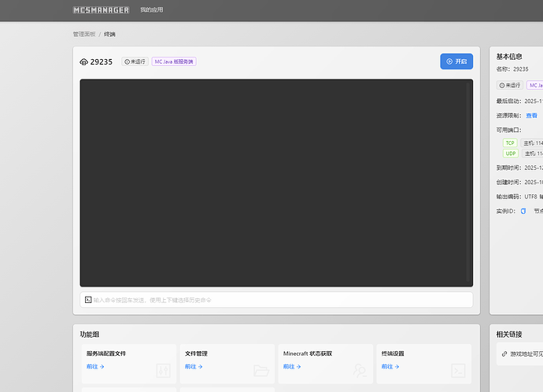Click the 开启 start button

click(x=456, y=61)
